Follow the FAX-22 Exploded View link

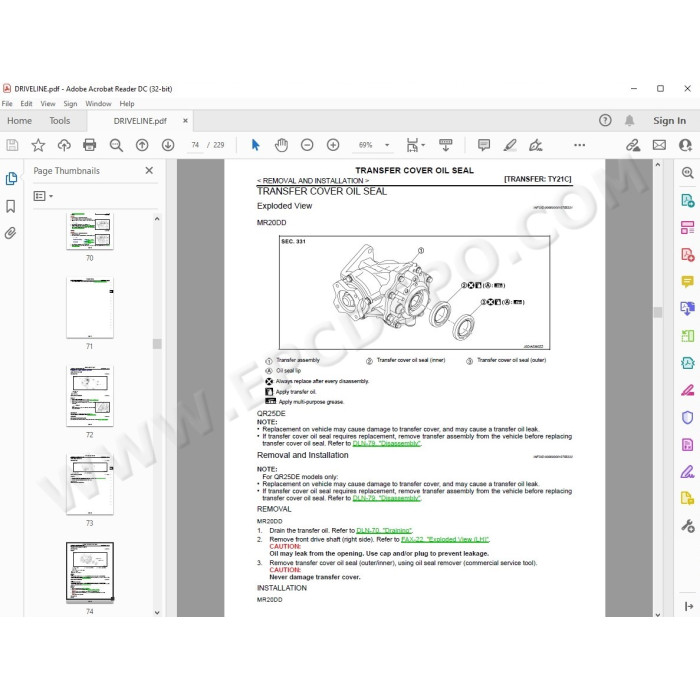(445, 539)
